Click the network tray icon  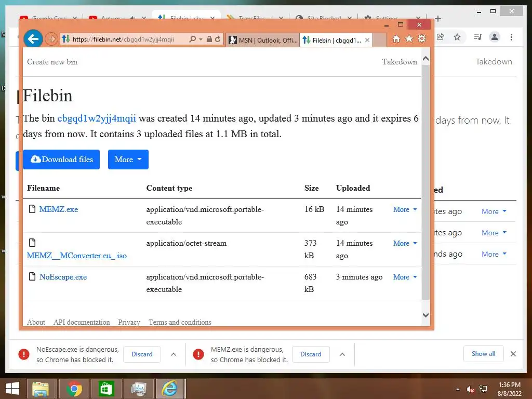point(483,389)
